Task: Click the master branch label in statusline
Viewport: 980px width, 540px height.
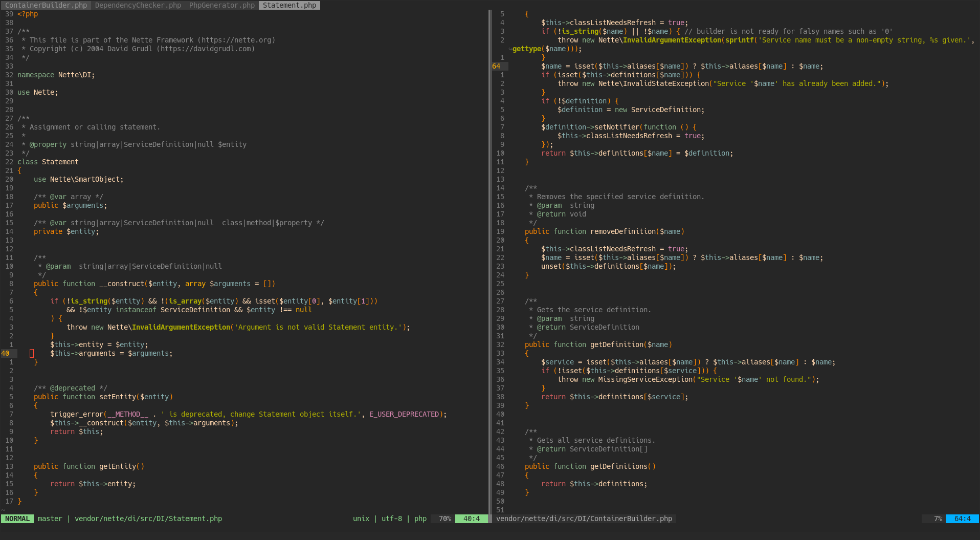Action: click(50, 519)
